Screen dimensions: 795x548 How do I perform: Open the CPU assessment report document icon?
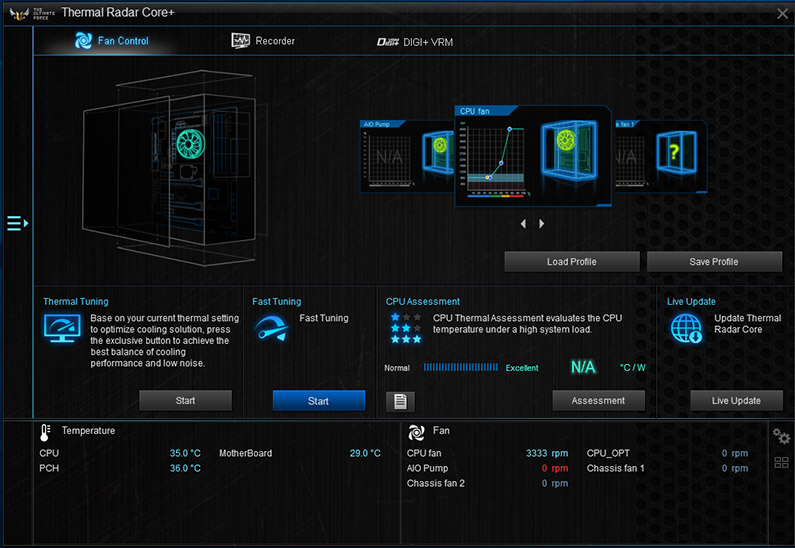coord(400,401)
